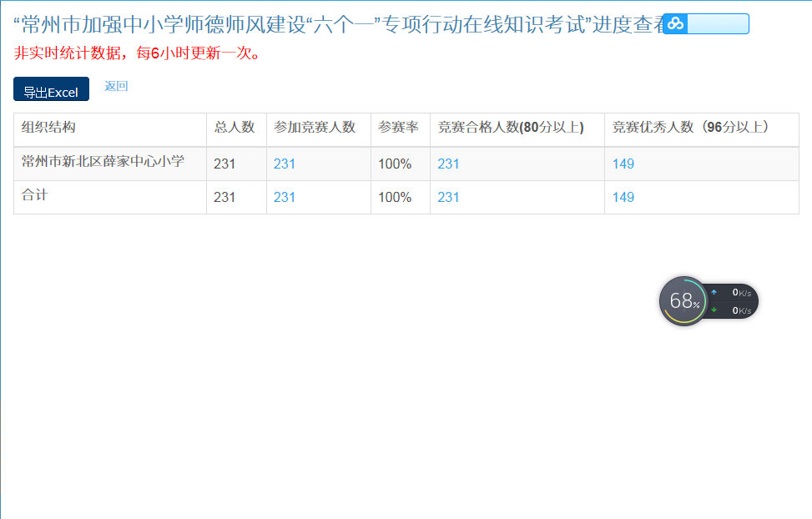Open 149 优秀人数 link in 薛家中心小学 row
This screenshot has width=812, height=519.
623,164
